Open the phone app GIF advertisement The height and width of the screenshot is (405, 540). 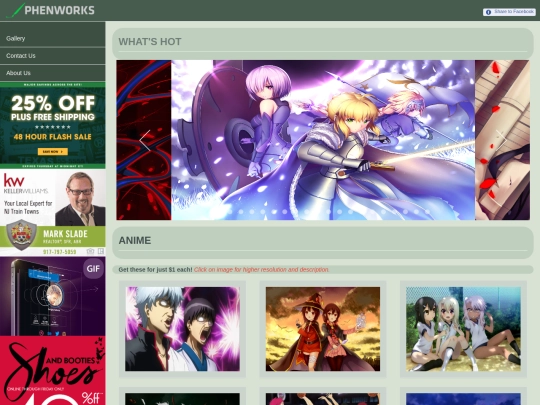[53, 296]
